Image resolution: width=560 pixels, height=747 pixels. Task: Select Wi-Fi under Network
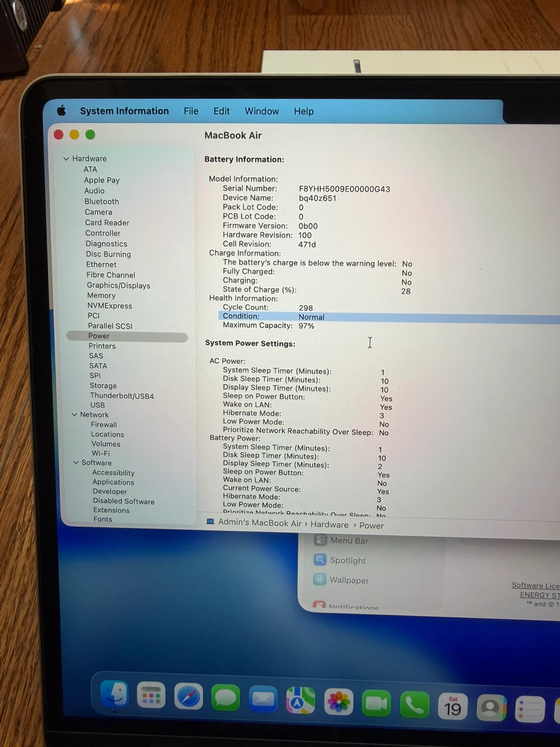[101, 453]
